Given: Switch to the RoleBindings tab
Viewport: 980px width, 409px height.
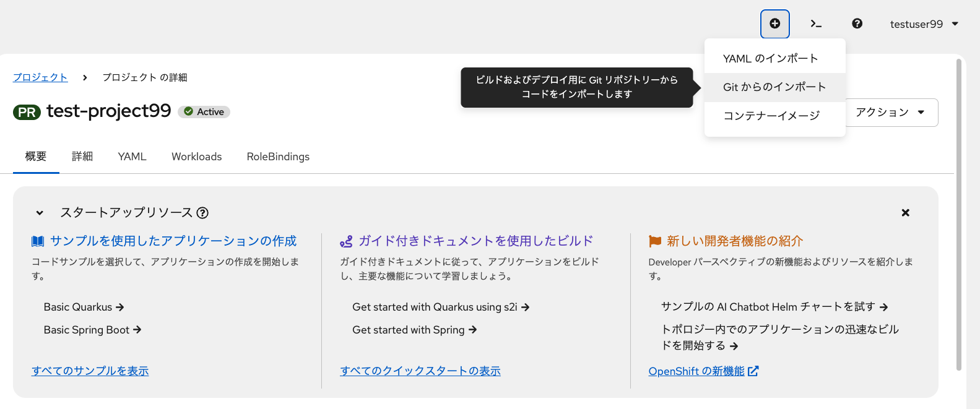Looking at the screenshot, I should [x=278, y=157].
